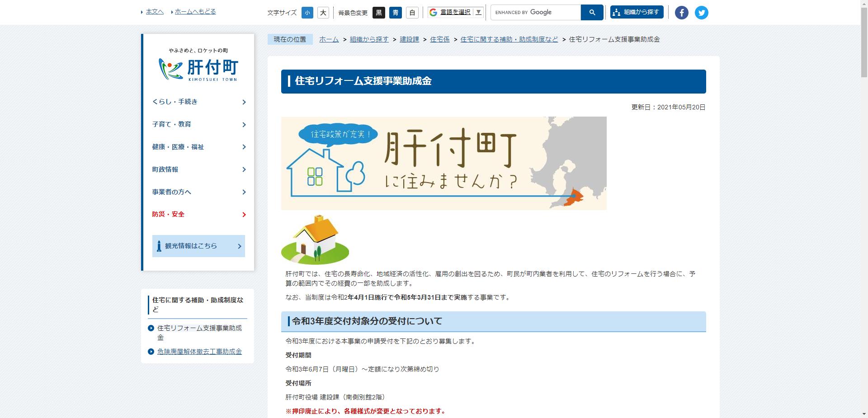Open the 危険廃屋解体撤去工事助成金 page

point(200,351)
